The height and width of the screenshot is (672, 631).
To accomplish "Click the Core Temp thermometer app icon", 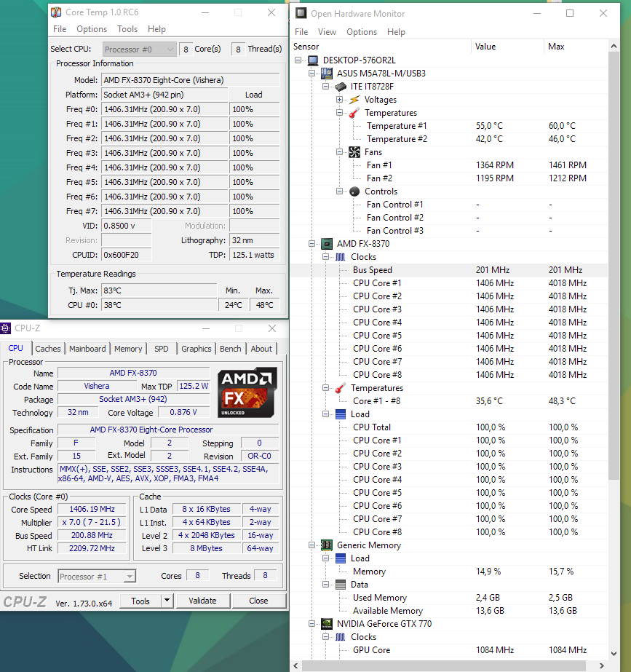I will tap(56, 12).
